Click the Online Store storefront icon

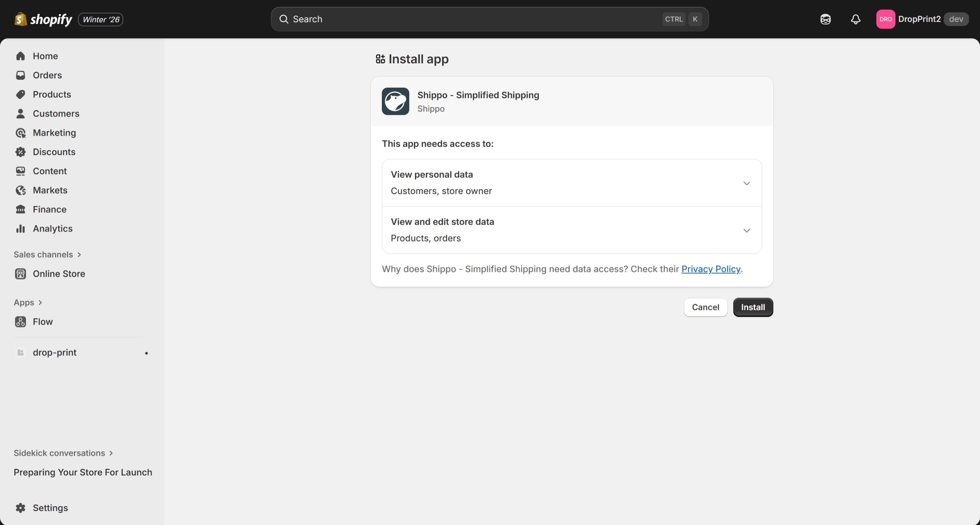pyautogui.click(x=21, y=274)
